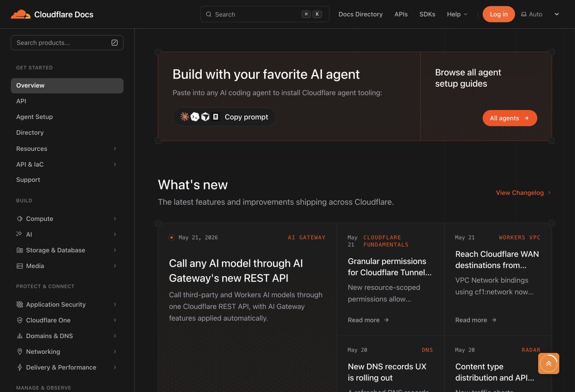Open the View Changelog link

(523, 193)
